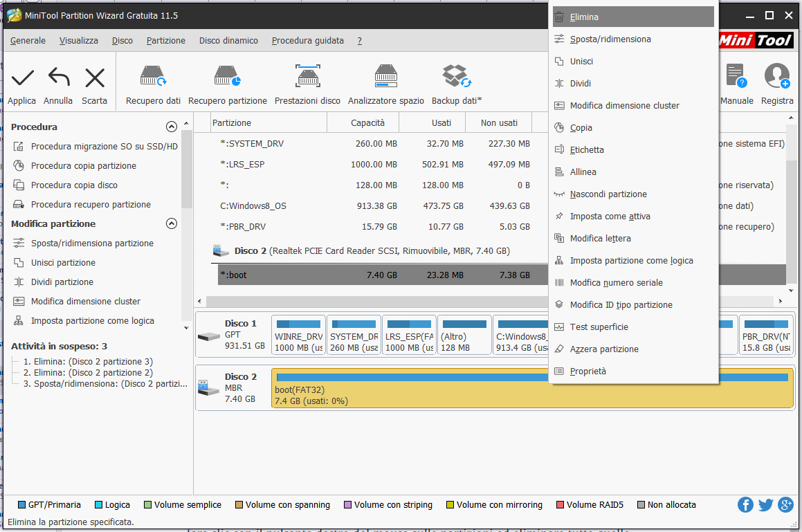Sort by the Capacità column header
This screenshot has height=532, width=802.
367,123
